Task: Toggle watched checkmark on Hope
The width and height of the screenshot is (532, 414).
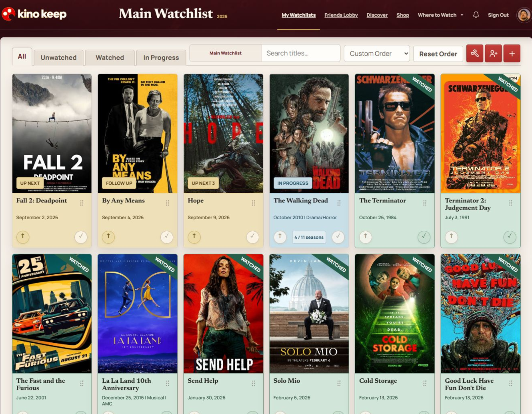Action: pyautogui.click(x=252, y=237)
